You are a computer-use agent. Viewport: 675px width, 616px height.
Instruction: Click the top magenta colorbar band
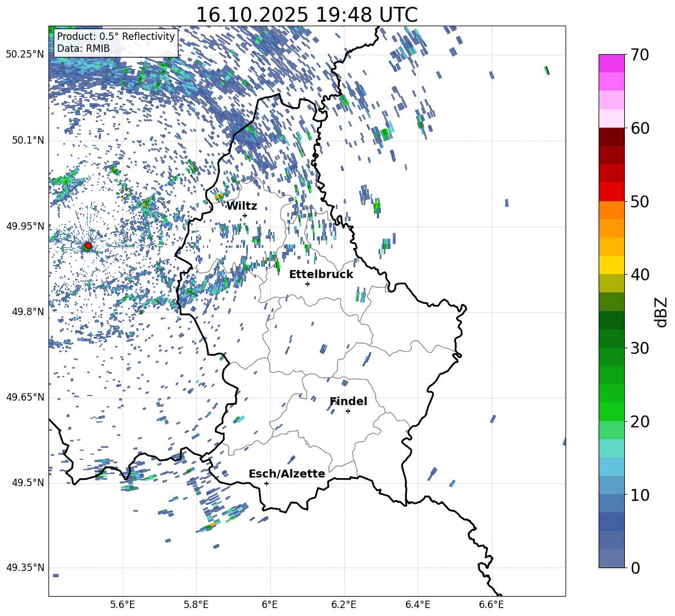[612, 63]
